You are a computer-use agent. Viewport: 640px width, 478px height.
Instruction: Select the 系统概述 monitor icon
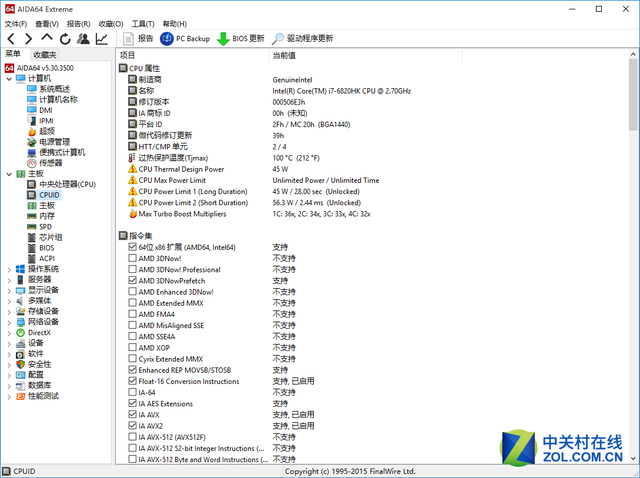(32, 89)
